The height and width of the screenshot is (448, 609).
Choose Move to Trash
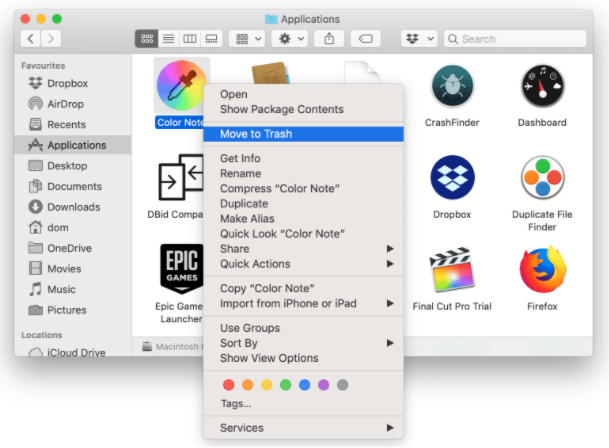pos(303,134)
